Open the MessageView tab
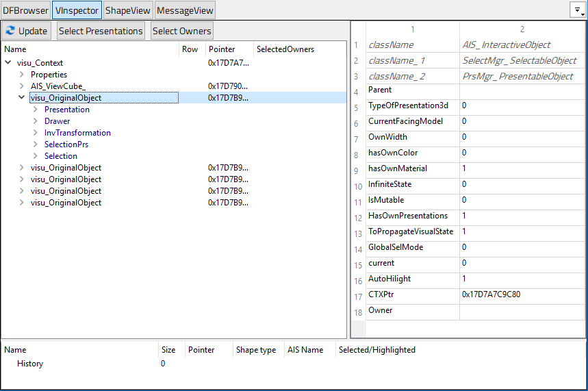588x391 pixels. click(x=185, y=10)
